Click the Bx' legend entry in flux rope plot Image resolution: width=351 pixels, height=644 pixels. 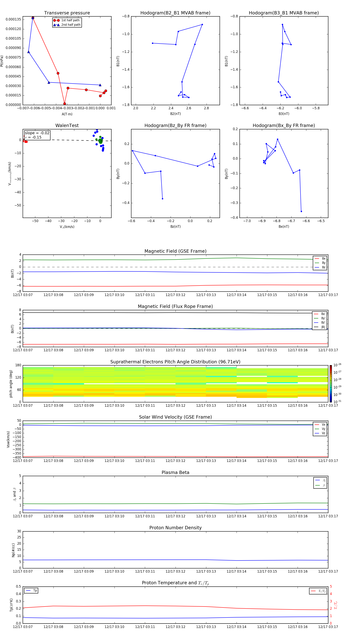point(320,314)
